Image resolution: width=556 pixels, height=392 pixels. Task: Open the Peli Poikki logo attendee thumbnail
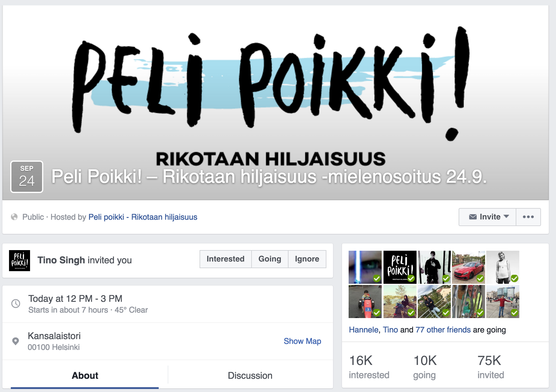tap(400, 267)
